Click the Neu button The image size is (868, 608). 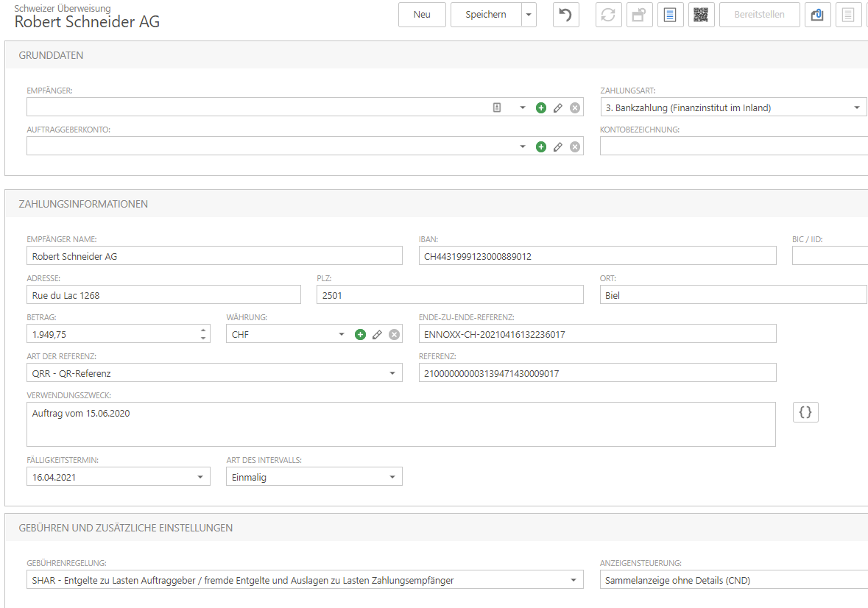tap(422, 15)
